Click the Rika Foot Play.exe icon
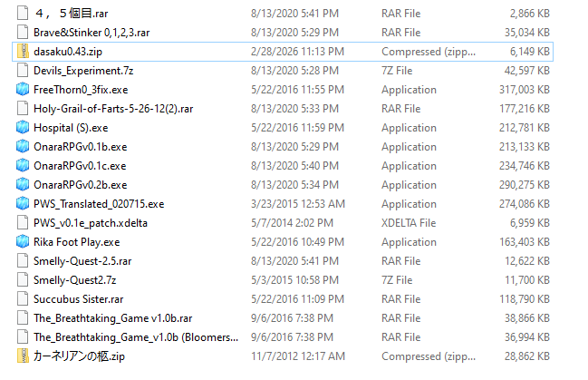 (x=23, y=242)
